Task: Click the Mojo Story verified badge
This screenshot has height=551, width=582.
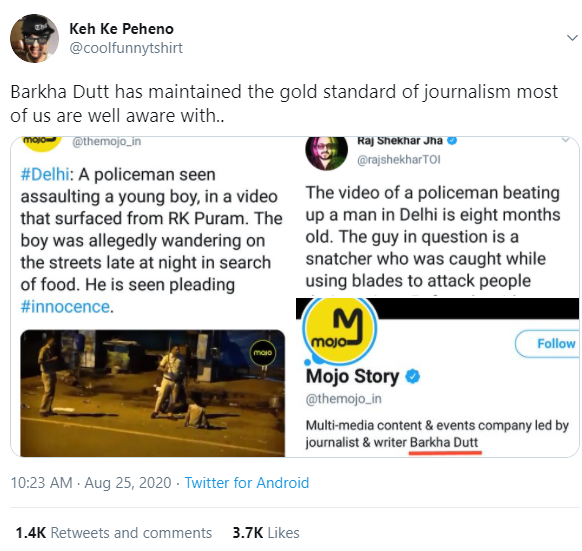Action: pos(412,376)
